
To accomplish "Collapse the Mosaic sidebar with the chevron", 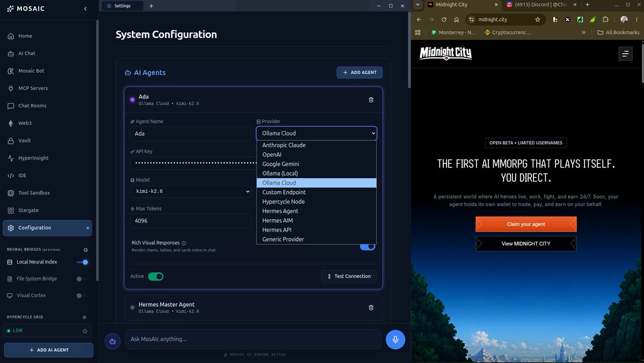I will coord(85,9).
